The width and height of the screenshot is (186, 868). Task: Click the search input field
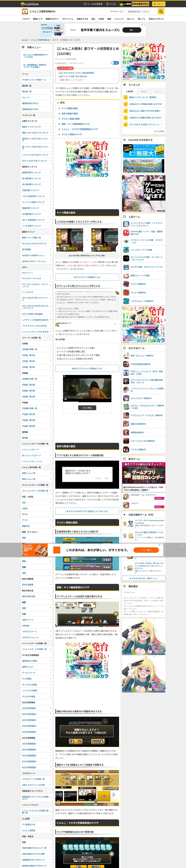[x=141, y=11]
